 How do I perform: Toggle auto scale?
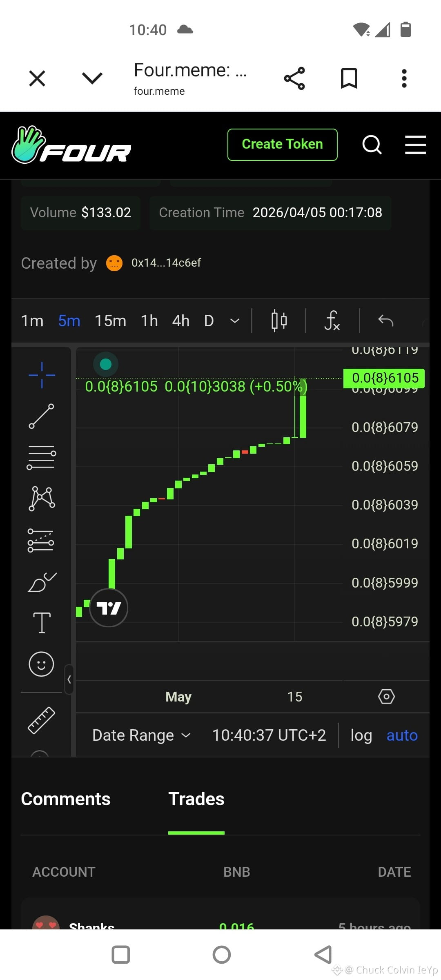tap(402, 735)
